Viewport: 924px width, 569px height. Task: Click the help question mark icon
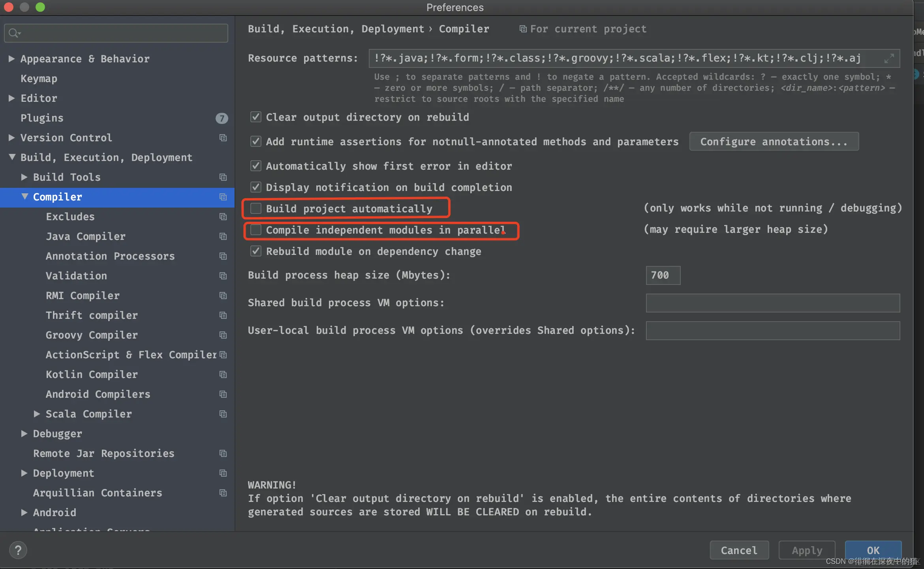click(x=18, y=550)
